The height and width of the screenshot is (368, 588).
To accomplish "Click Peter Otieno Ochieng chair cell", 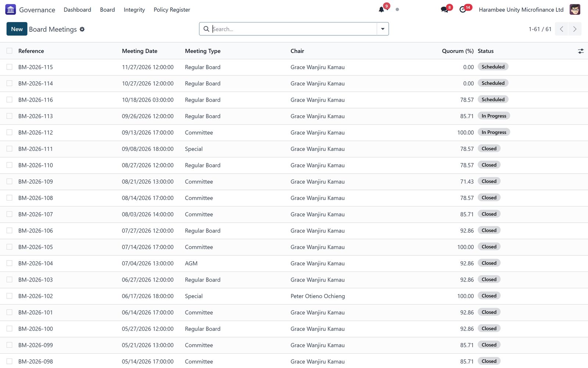I will 318,296.
